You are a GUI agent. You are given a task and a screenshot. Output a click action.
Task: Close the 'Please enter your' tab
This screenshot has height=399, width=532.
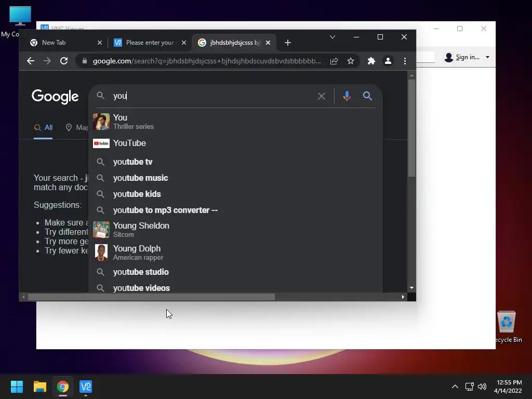point(183,43)
